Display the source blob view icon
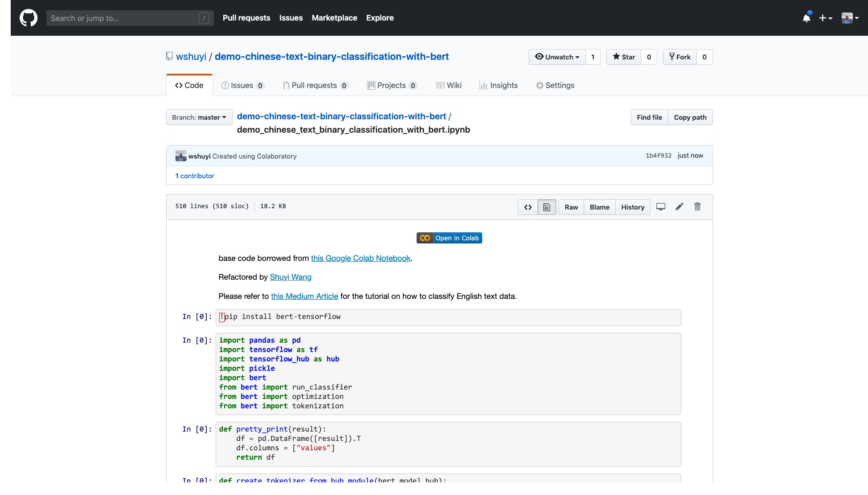This screenshot has width=868, height=495. tap(528, 207)
